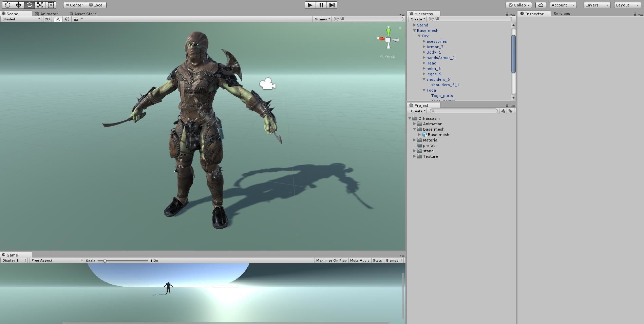Open the Display 1 dropdown
The height and width of the screenshot is (324, 644).
tap(14, 261)
